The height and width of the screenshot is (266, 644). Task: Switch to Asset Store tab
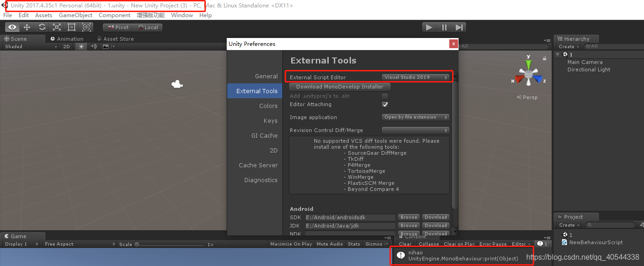pyautogui.click(x=115, y=39)
